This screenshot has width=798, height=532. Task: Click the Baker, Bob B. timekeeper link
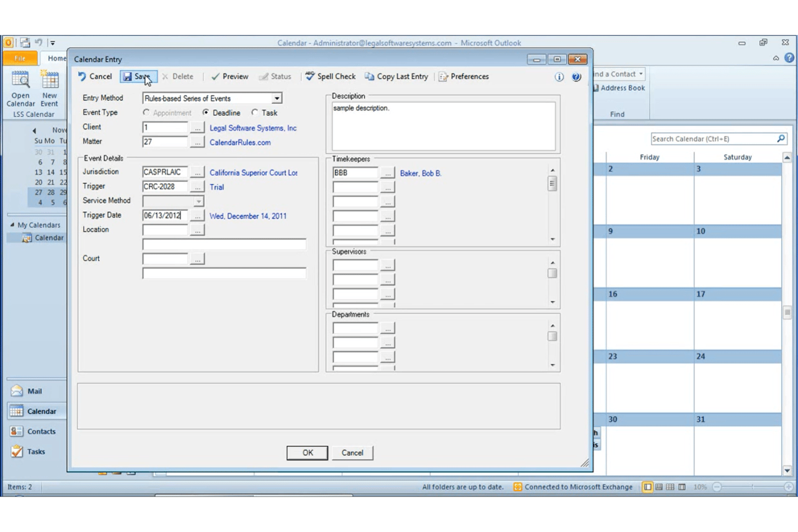(x=421, y=174)
